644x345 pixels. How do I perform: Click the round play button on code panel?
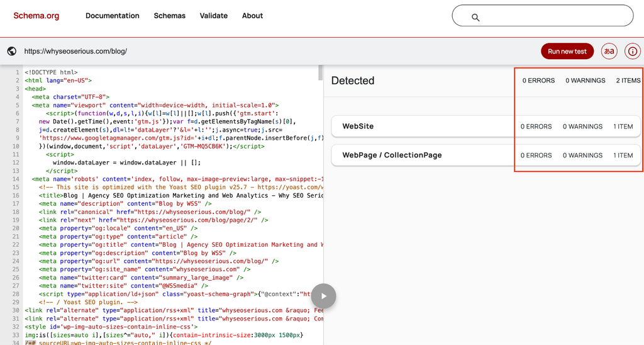pyautogui.click(x=324, y=296)
